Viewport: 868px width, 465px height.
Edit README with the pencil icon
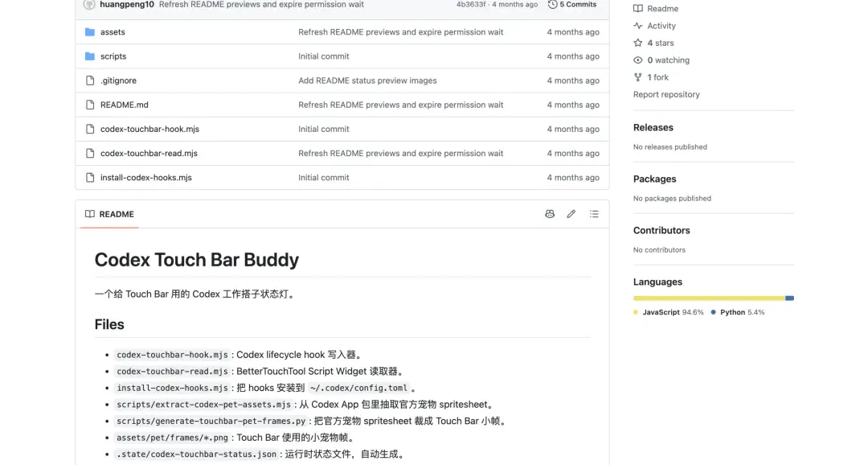571,214
